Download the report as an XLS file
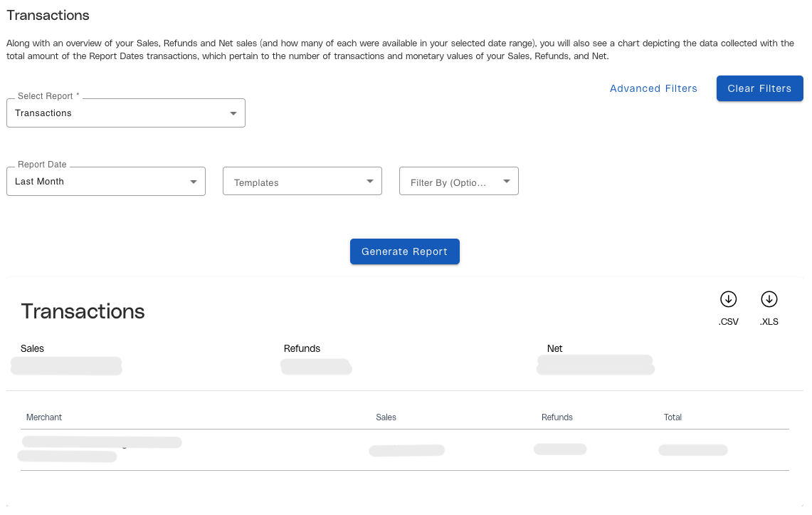 [x=769, y=299]
